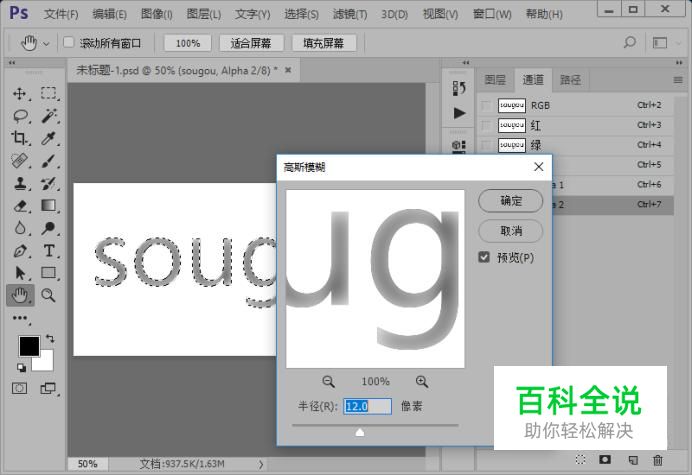Toggle the Preview checkbox in Gaussian blur

(x=484, y=257)
